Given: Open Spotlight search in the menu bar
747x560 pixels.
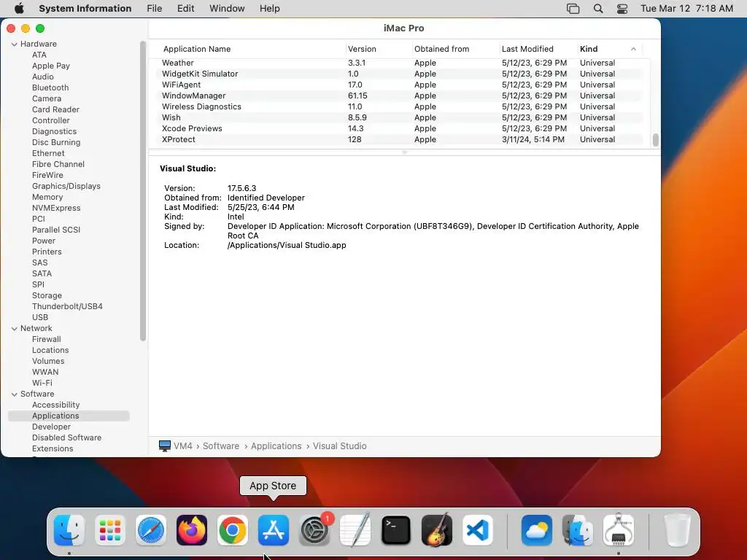Looking at the screenshot, I should 598,9.
